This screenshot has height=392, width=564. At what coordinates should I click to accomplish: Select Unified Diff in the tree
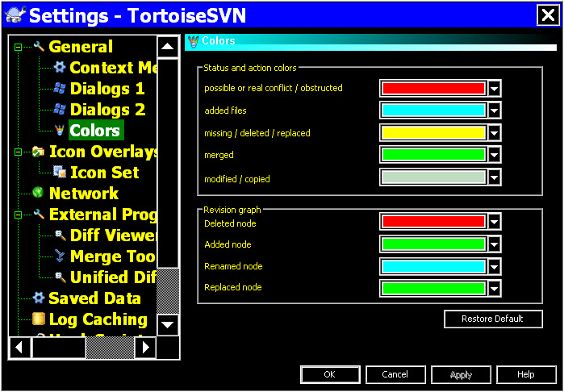[113, 277]
